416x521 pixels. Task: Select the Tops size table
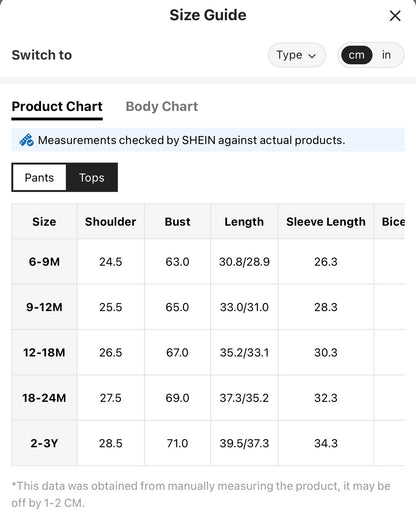pyautogui.click(x=92, y=178)
